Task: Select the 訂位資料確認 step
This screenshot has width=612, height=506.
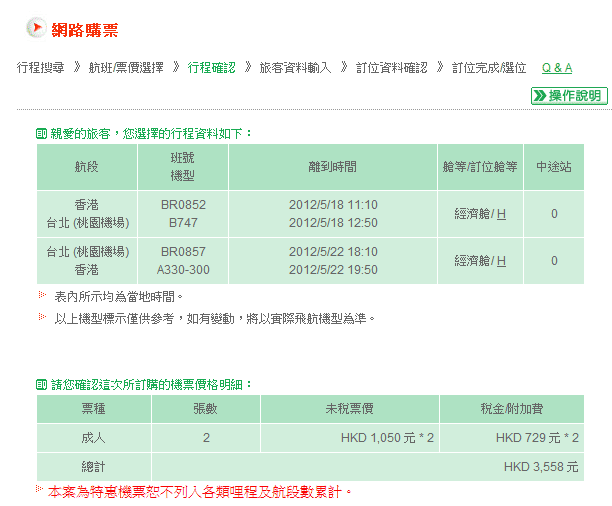Action: (x=391, y=68)
